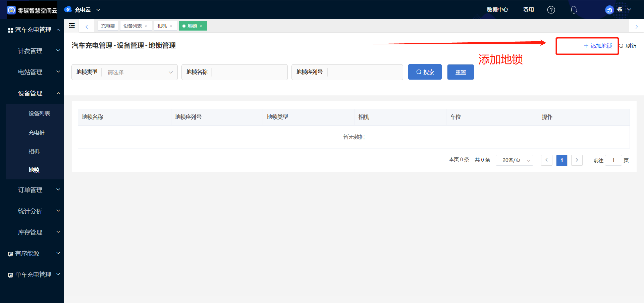This screenshot has height=303, width=644.
Task: Select the active 地锁 tab
Action: (192, 26)
